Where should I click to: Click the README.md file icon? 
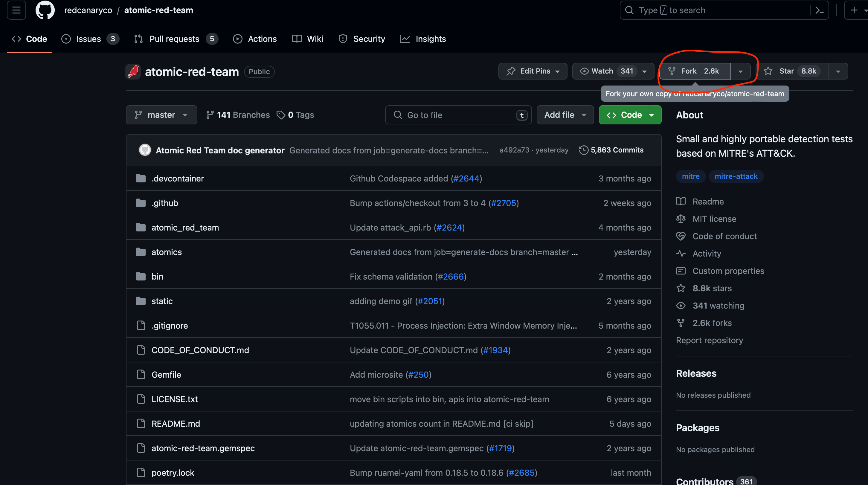click(x=141, y=423)
